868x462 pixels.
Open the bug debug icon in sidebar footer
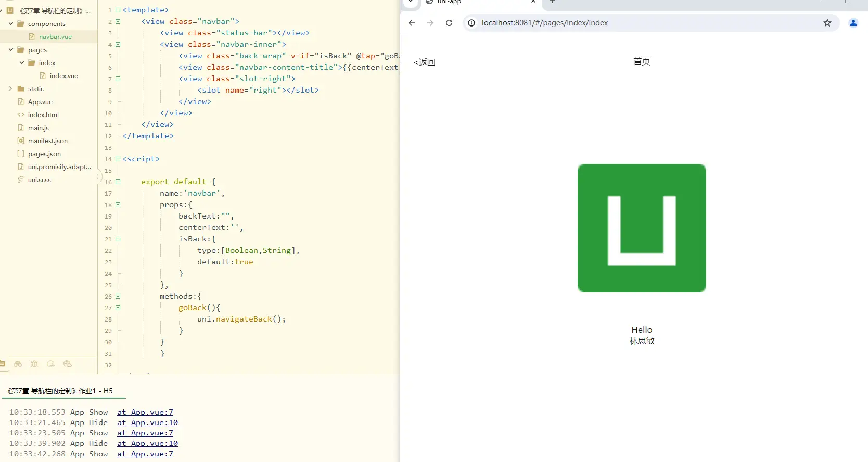click(34, 364)
